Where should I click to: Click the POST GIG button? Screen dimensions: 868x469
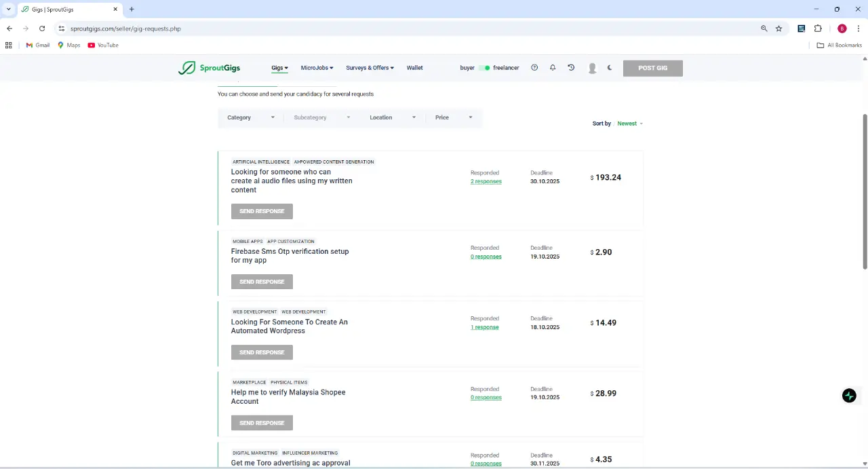[x=653, y=68]
